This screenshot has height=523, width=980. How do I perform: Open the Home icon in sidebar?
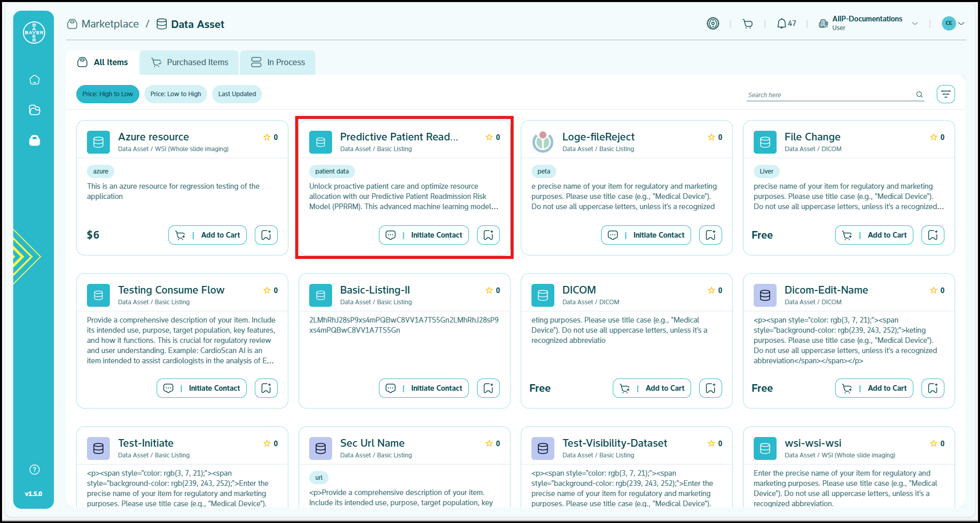point(35,80)
